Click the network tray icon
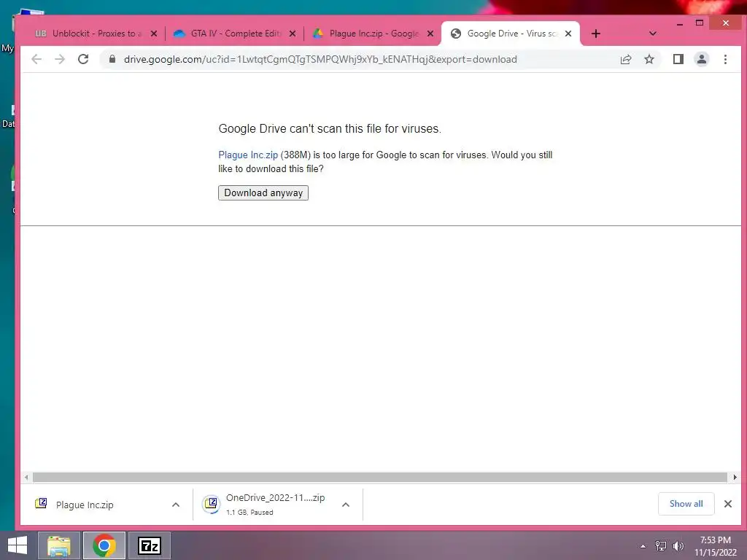This screenshot has width=747, height=560. (661, 546)
